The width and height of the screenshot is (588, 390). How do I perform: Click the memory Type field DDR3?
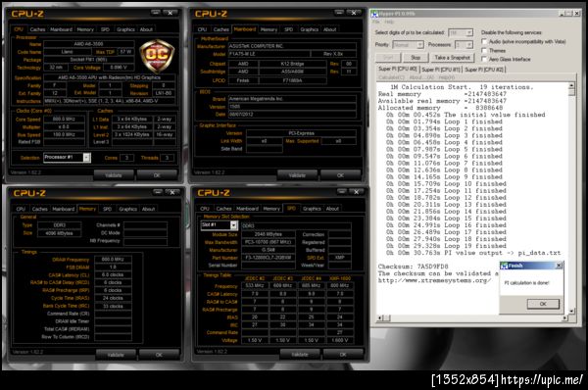click(x=59, y=225)
